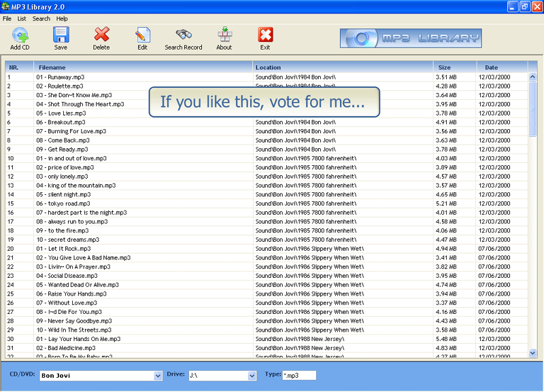Click the Type filter text field
This screenshot has height=392, width=544.
pyautogui.click(x=299, y=375)
